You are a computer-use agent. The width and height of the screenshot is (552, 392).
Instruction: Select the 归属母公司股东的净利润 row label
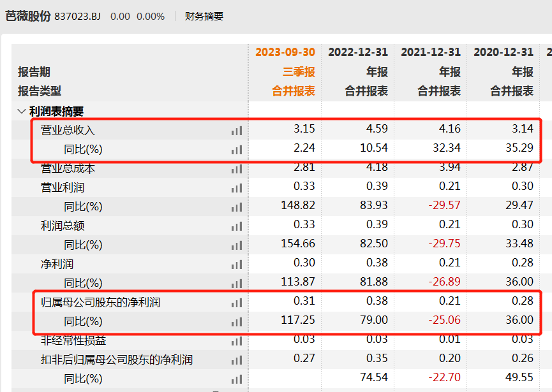[x=100, y=303]
